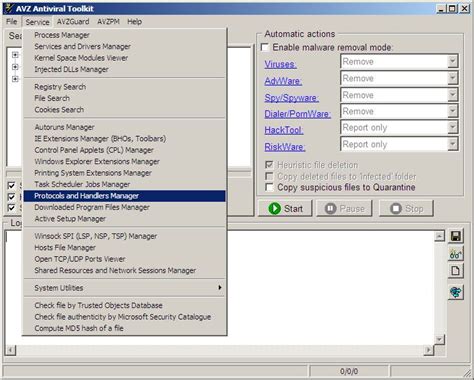Viewport: 474px width, 380px height.
Task: Open Task Scheduler Jobs Manager
Action: tap(125, 184)
